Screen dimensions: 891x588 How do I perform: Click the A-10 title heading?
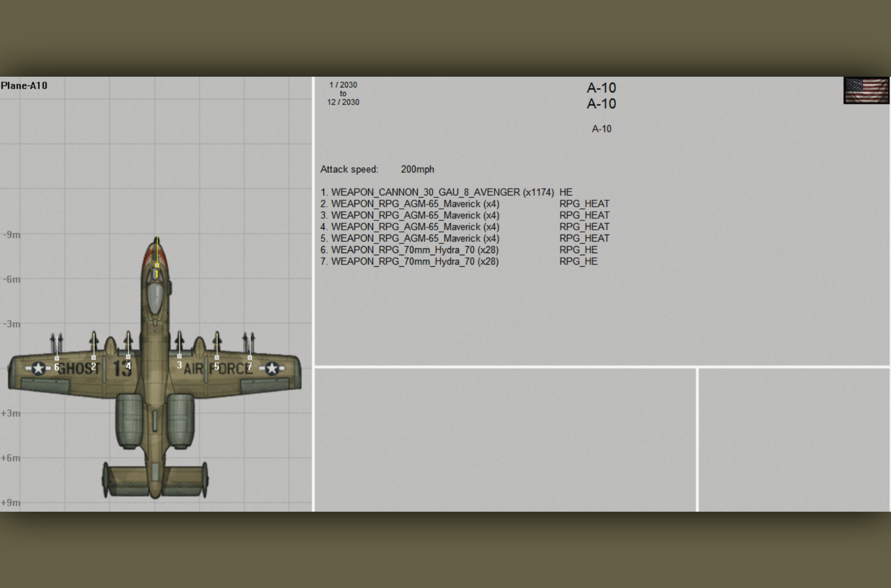601,88
